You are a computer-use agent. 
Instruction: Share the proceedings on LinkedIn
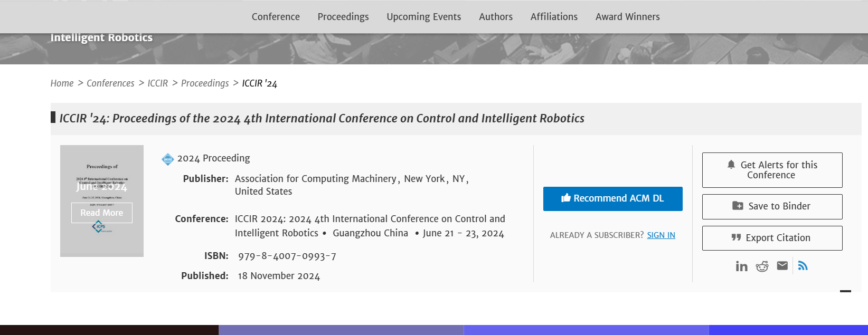click(741, 266)
